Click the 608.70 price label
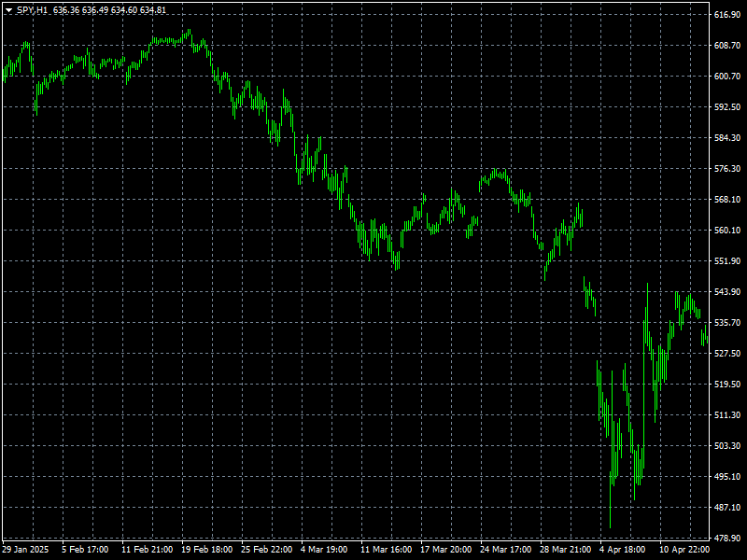747x560 pixels. (x=727, y=45)
